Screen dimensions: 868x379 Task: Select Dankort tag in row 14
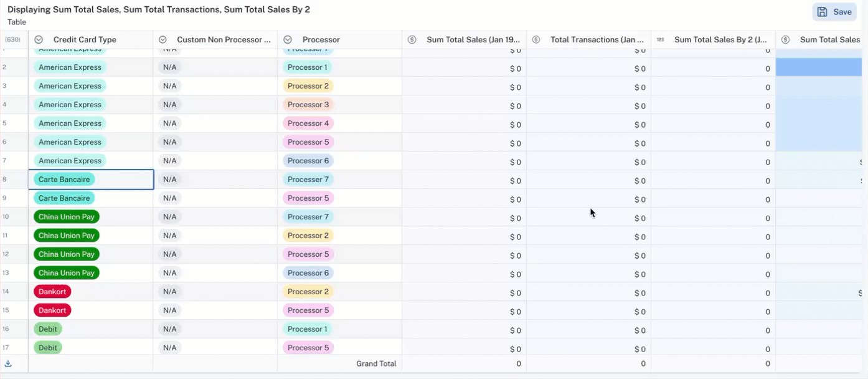tap(52, 292)
